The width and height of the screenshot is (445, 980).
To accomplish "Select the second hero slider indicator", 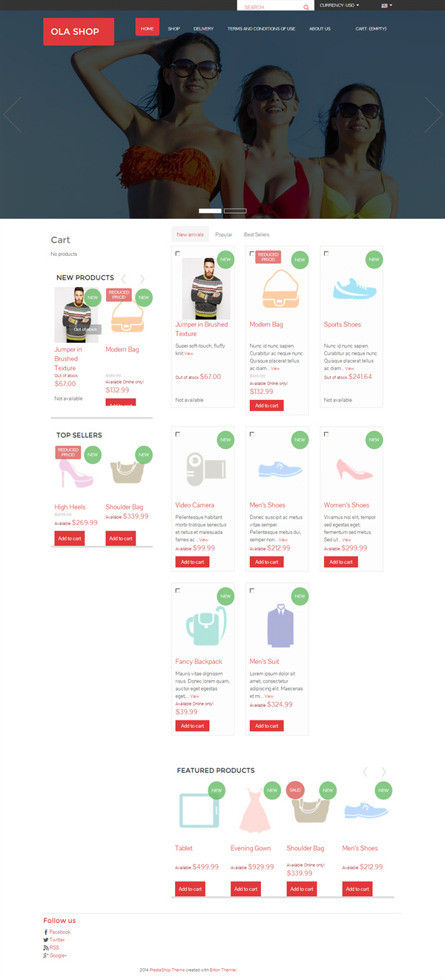I will point(235,211).
